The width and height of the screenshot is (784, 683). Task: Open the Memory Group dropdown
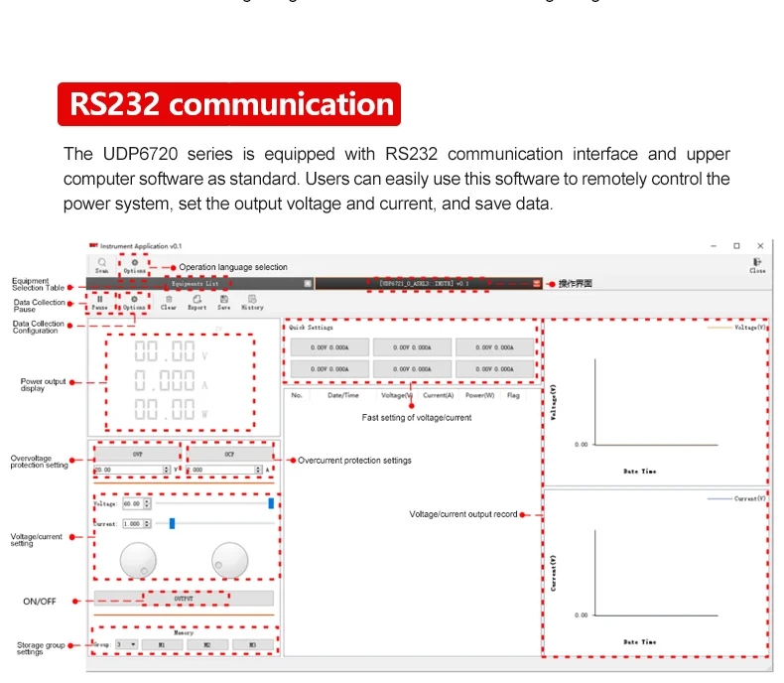point(126,644)
